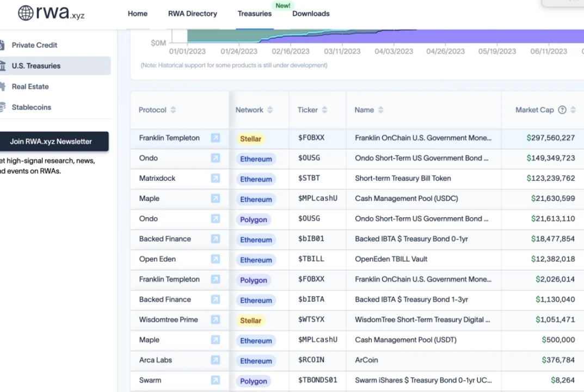Sort the table by Protocol column
Viewport: 584px width, 392px height.
click(173, 110)
